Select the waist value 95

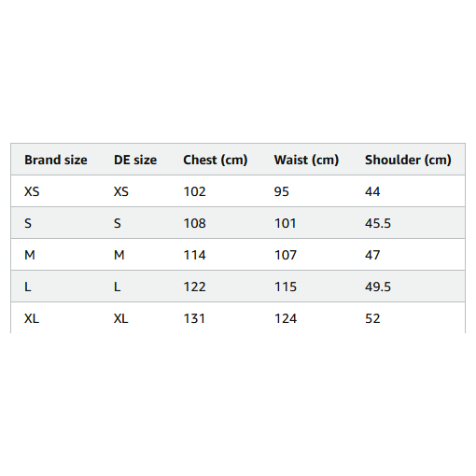pos(282,191)
